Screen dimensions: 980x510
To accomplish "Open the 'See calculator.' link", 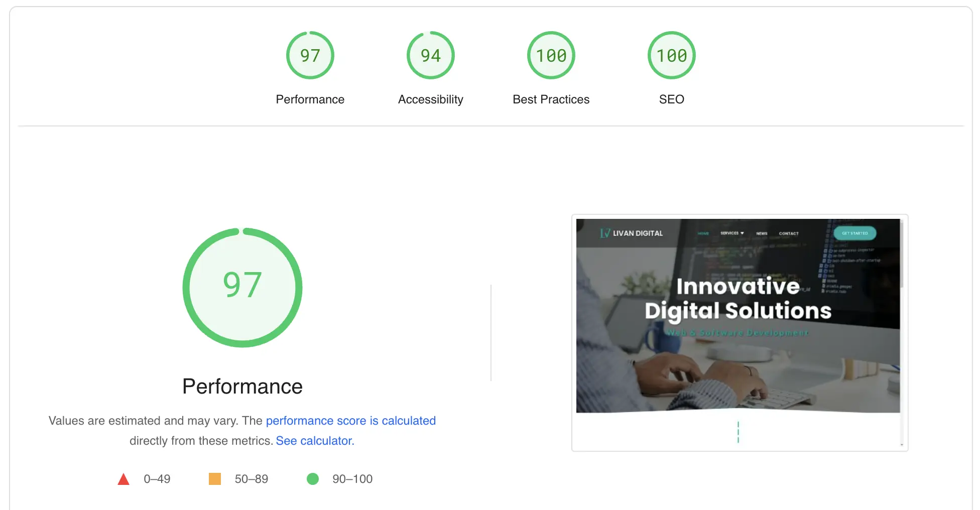I will point(315,441).
